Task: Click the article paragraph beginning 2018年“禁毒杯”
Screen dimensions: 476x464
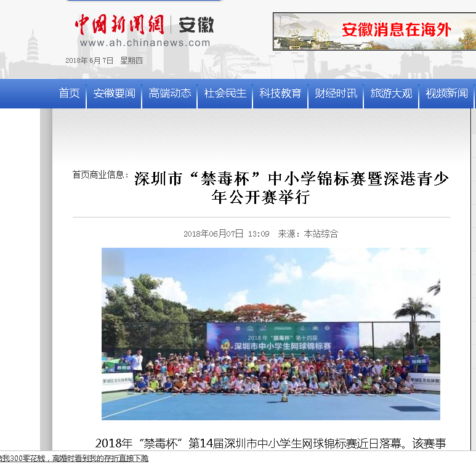Action: (270, 444)
